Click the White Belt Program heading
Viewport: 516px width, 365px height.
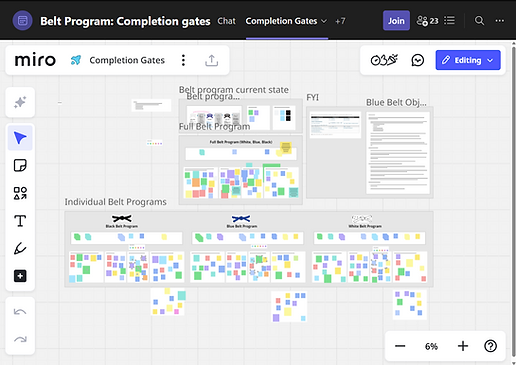pos(365,226)
